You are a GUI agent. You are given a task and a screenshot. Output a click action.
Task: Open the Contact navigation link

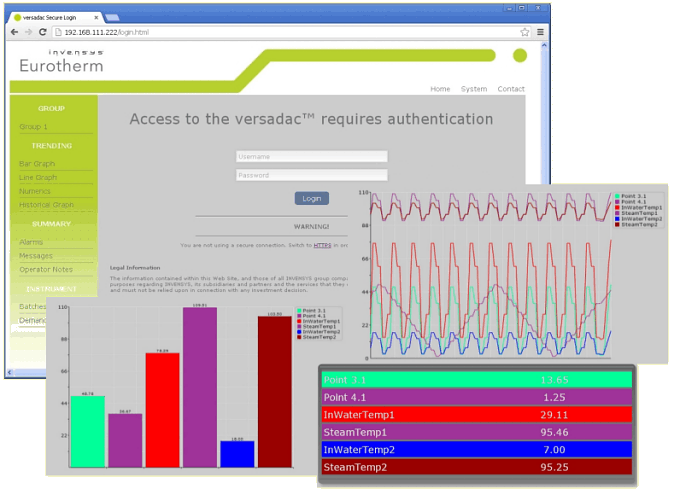pyautogui.click(x=511, y=89)
